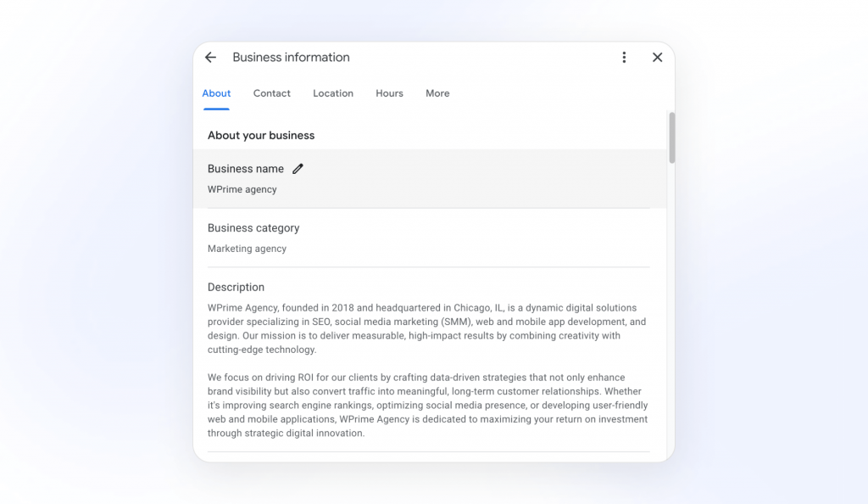
Task: Click the description paragraph starting 'WPrime Agency, founded'
Action: click(x=427, y=328)
